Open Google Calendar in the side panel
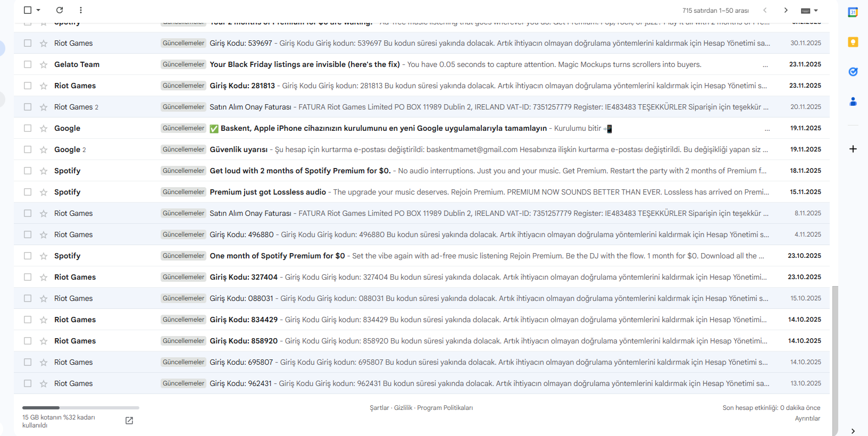 pyautogui.click(x=853, y=12)
